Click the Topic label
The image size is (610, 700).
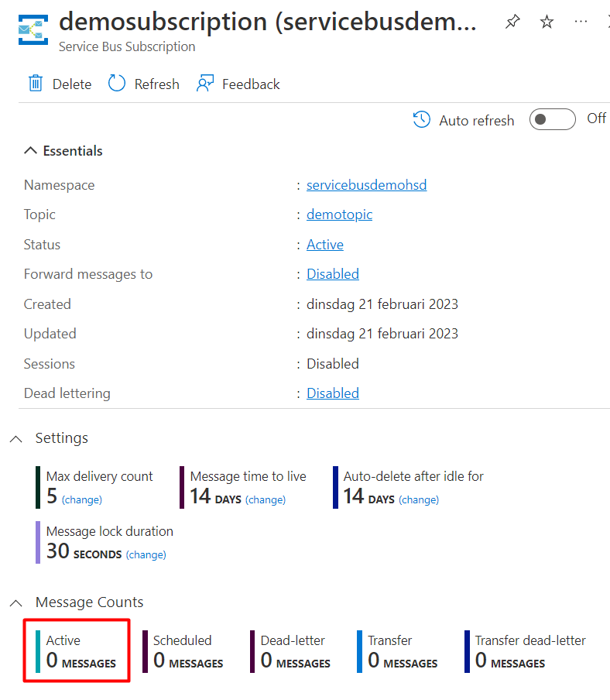pyautogui.click(x=39, y=214)
